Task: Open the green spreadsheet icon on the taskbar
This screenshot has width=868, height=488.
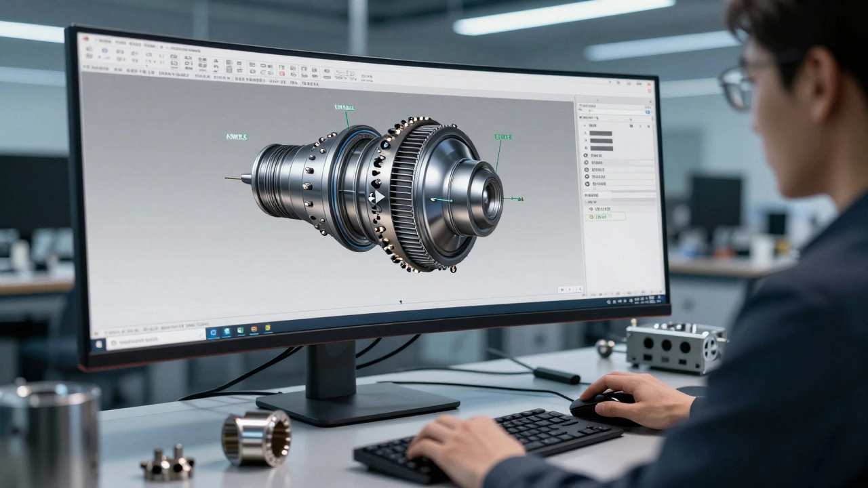Action: pyautogui.click(x=241, y=331)
